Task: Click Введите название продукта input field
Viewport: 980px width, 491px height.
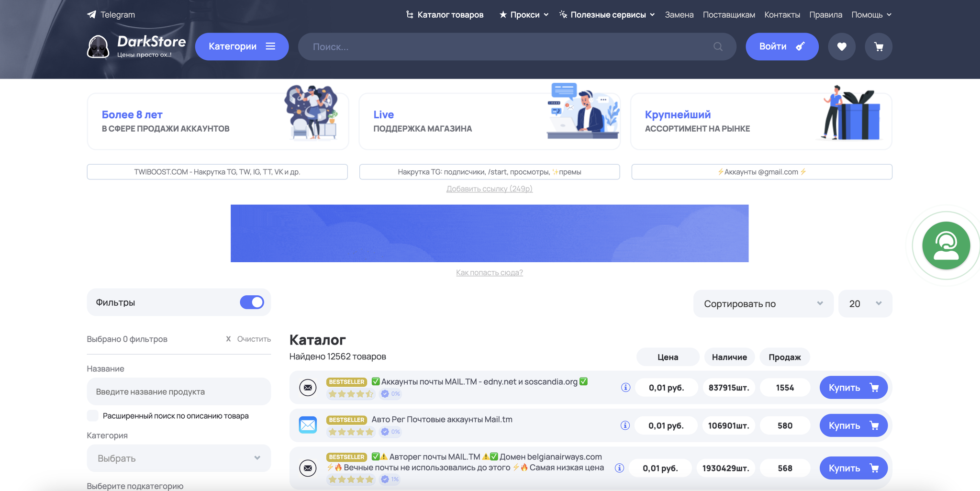Action: [x=179, y=391]
